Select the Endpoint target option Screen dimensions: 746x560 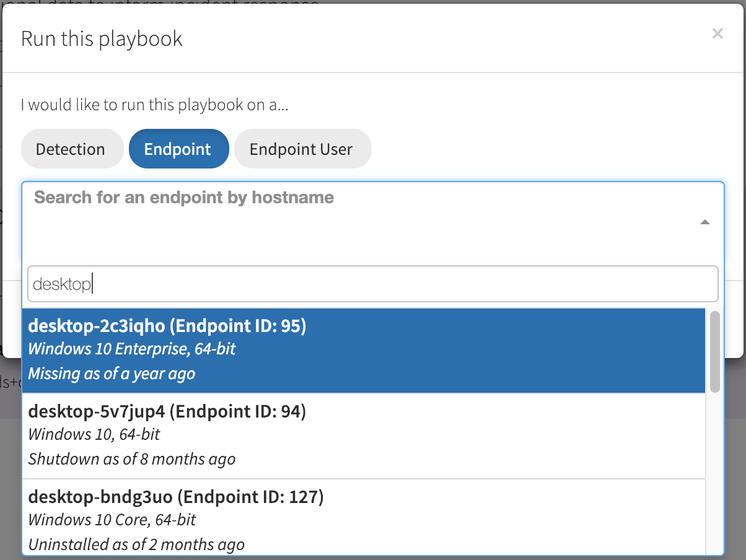[178, 149]
